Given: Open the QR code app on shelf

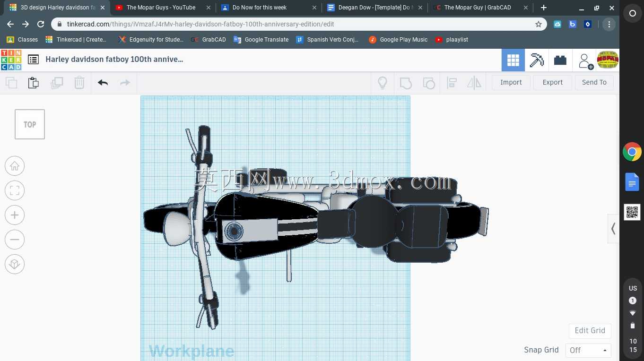Looking at the screenshot, I should point(632,212).
